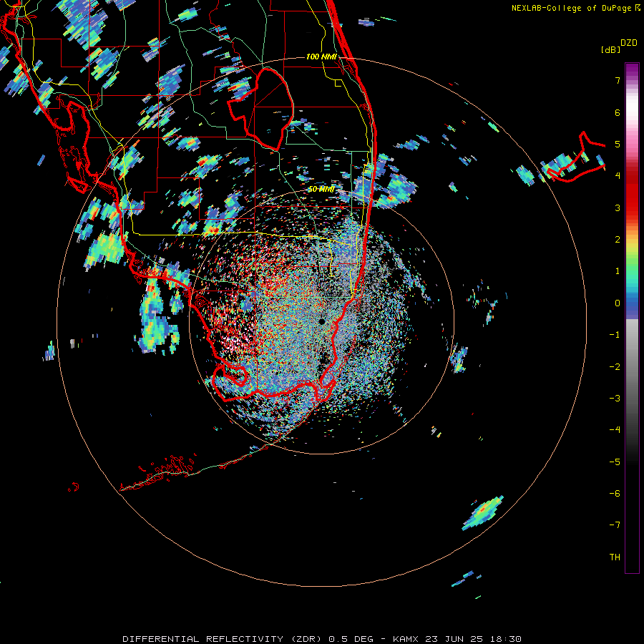Click the 2 value on the color scale
The image size is (644, 644).
[618, 240]
